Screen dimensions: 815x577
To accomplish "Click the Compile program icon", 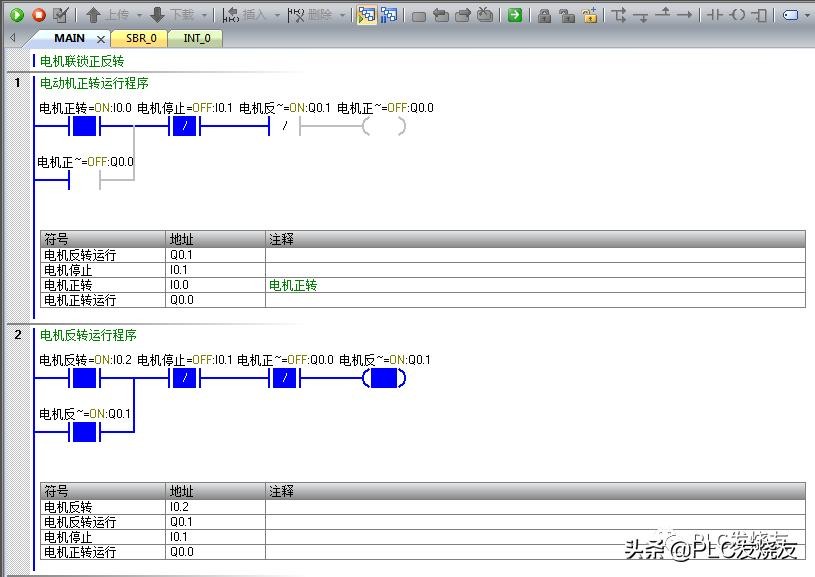I will (61, 15).
